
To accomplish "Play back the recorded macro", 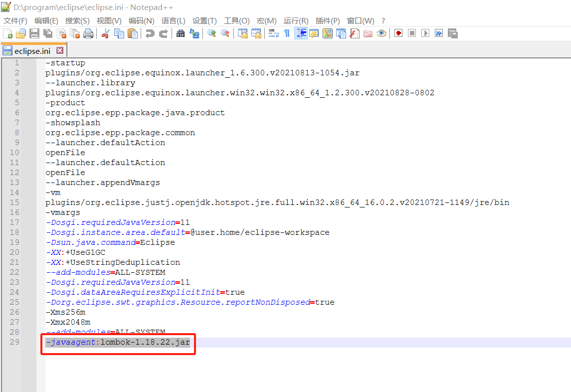I will tap(425, 33).
